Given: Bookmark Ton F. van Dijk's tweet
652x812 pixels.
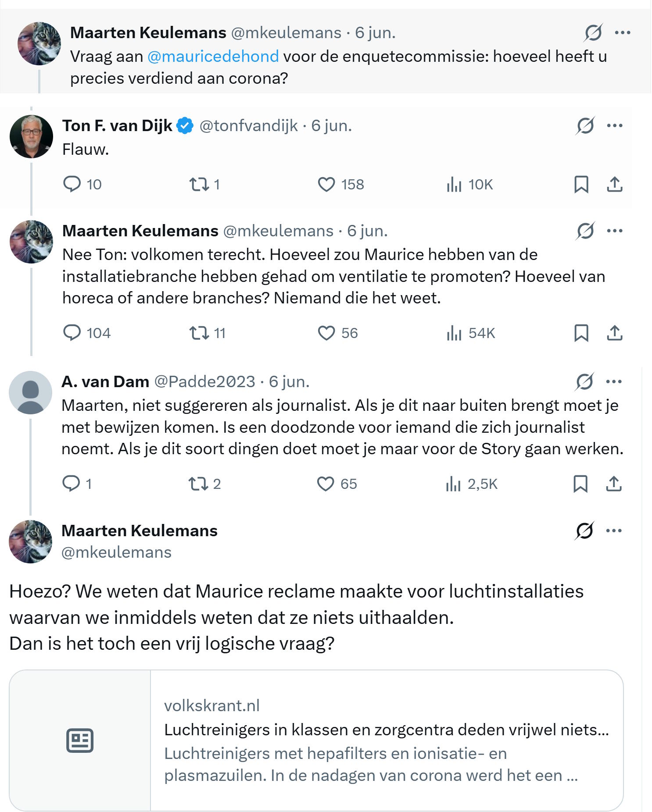Looking at the screenshot, I should pos(581,184).
